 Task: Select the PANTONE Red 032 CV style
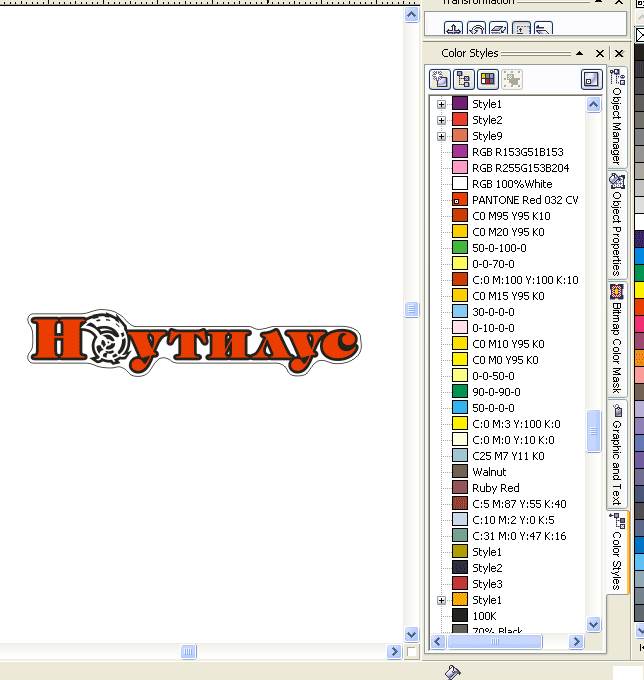pos(515,200)
